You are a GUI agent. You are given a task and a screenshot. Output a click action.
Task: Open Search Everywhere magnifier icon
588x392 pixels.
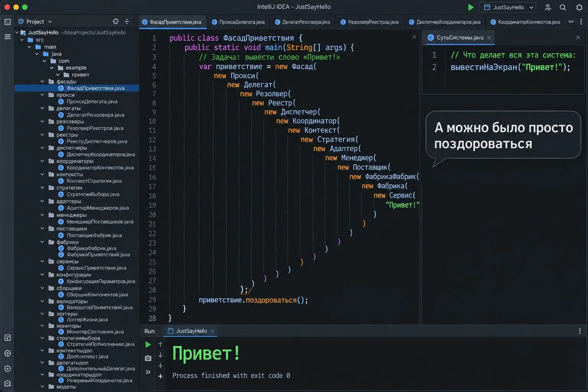pos(563,7)
